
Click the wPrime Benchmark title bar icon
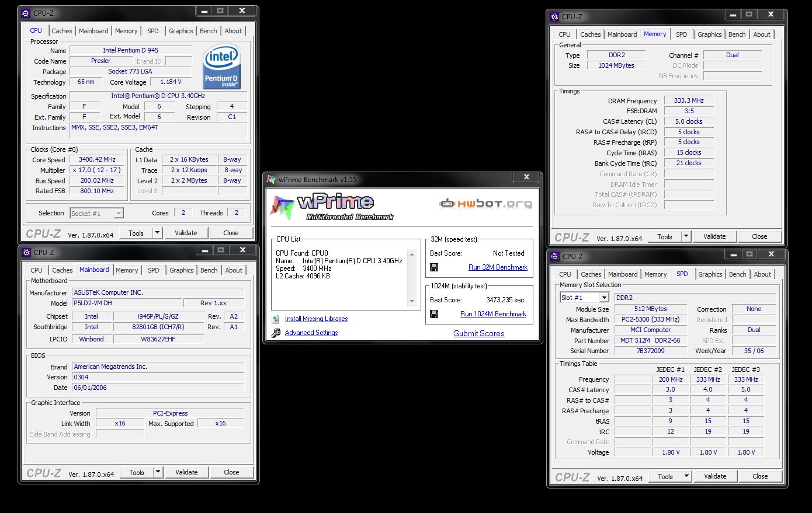(x=271, y=179)
